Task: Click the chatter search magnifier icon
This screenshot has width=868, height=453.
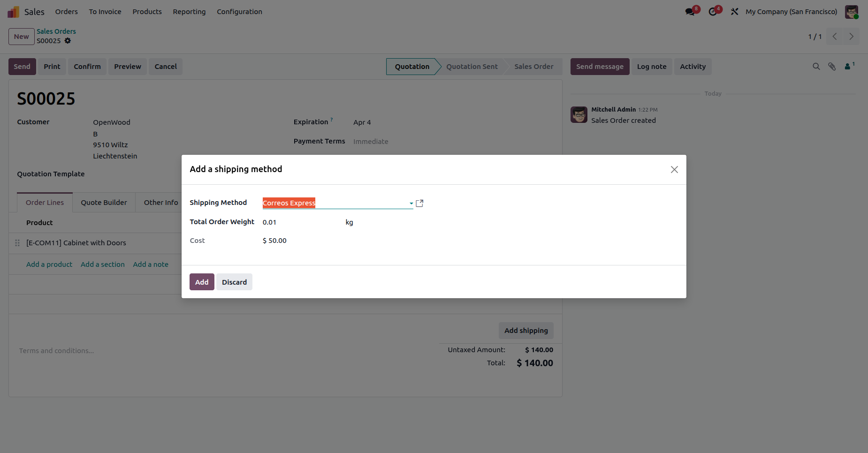Action: (816, 67)
